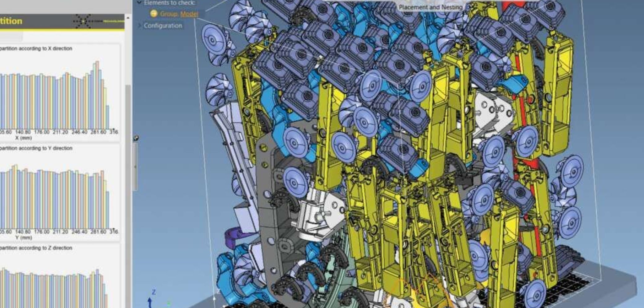Image resolution: width=644 pixels, height=308 pixels.
Task: Click the gray tab below the panel title
Action: coord(11,36)
